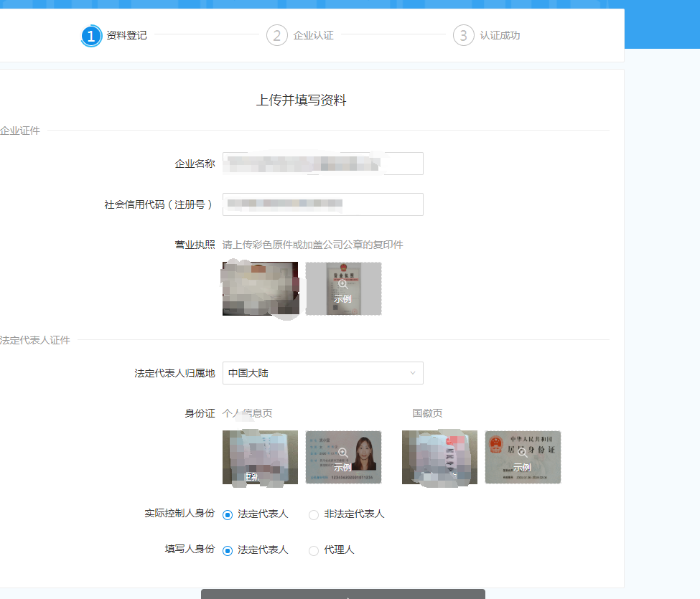Click the step 3 circle icon for 认证成功
The image size is (700, 599).
(x=463, y=35)
